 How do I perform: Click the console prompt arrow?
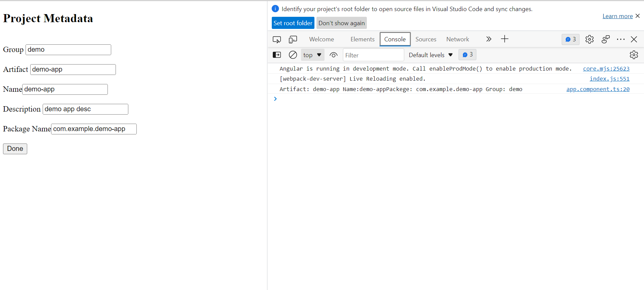275,99
